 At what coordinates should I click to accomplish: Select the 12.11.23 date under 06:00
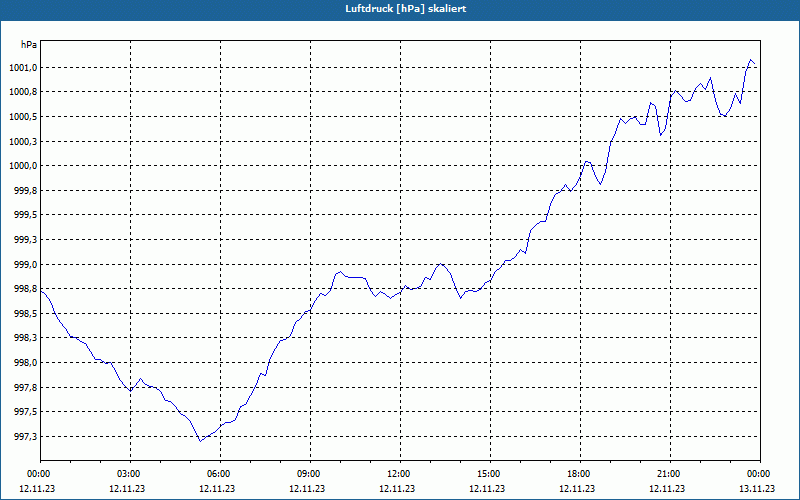217,489
